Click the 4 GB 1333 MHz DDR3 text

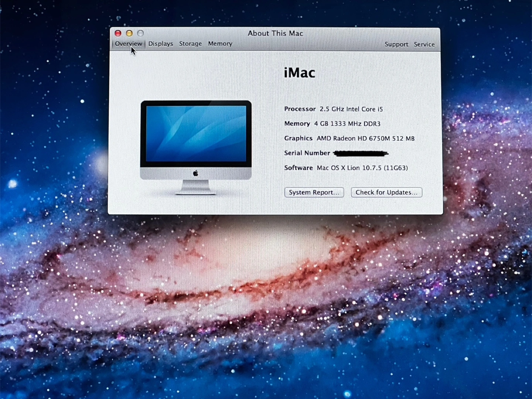click(347, 124)
